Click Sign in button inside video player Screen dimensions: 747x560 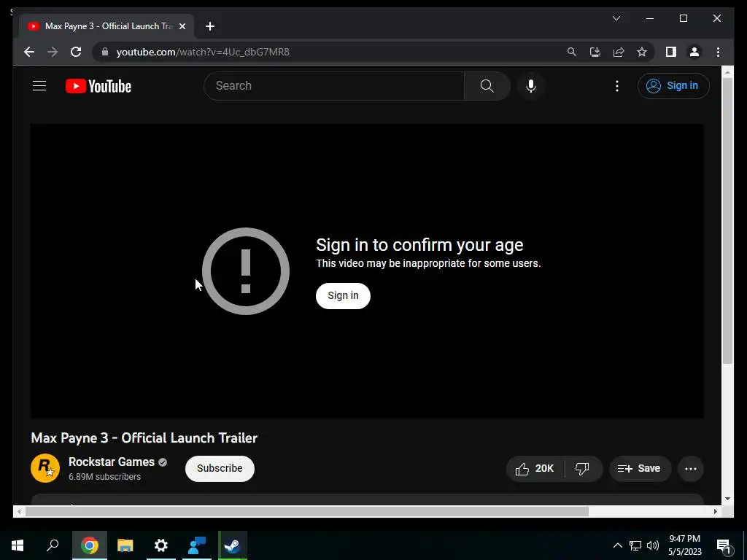pyautogui.click(x=343, y=296)
